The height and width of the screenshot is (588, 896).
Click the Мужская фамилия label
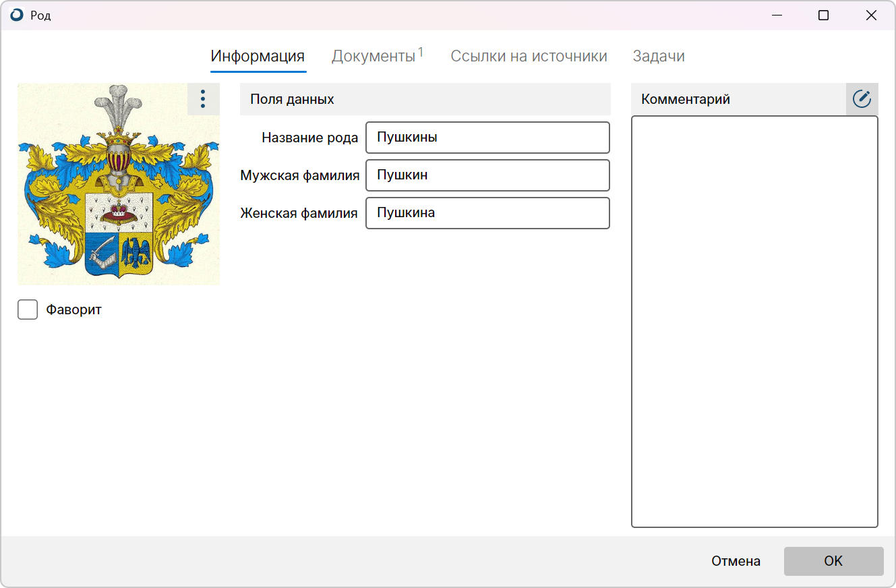tap(300, 175)
